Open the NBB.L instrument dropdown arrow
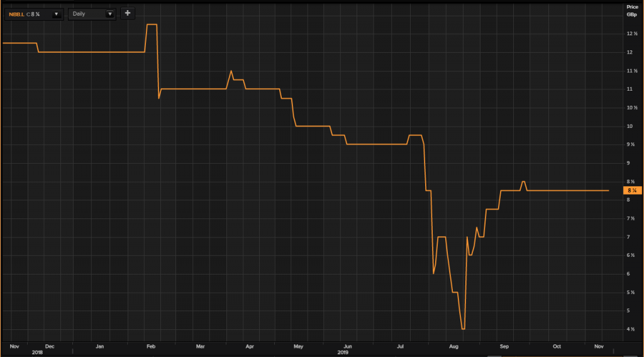The height and width of the screenshot is (357, 644). pyautogui.click(x=57, y=14)
